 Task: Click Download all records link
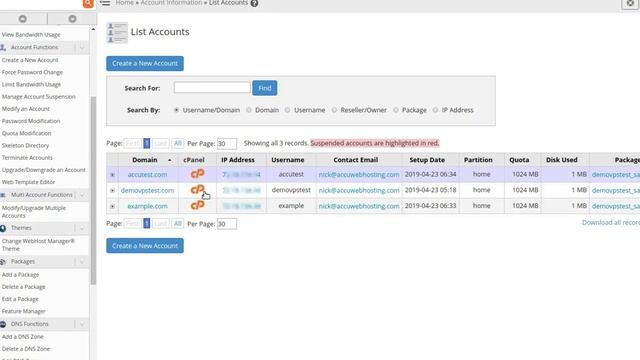(611, 222)
